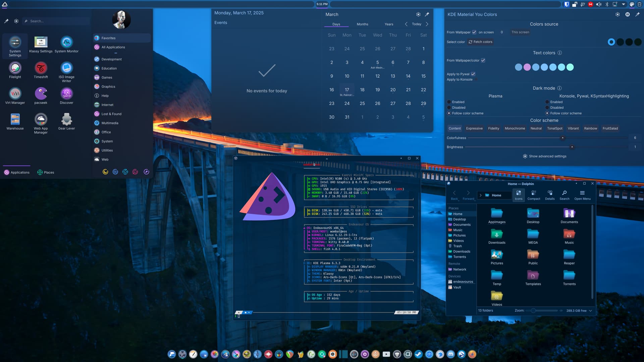
Task: Switch calendar to Months tab
Action: pos(362,24)
